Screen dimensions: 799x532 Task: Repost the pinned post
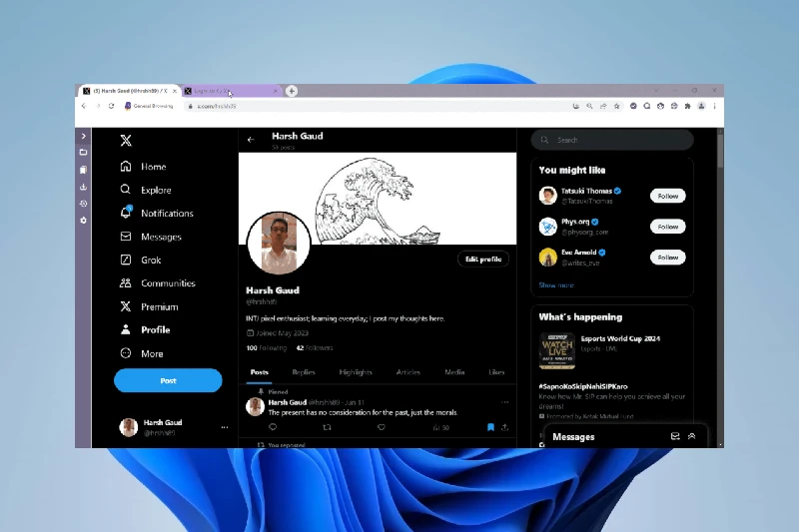[x=328, y=427]
